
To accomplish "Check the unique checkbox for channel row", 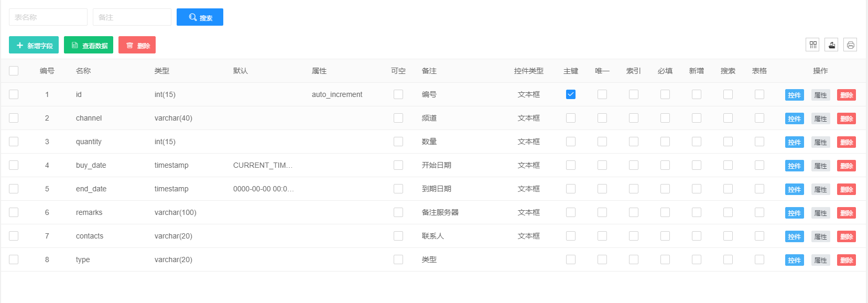I will pyautogui.click(x=602, y=118).
